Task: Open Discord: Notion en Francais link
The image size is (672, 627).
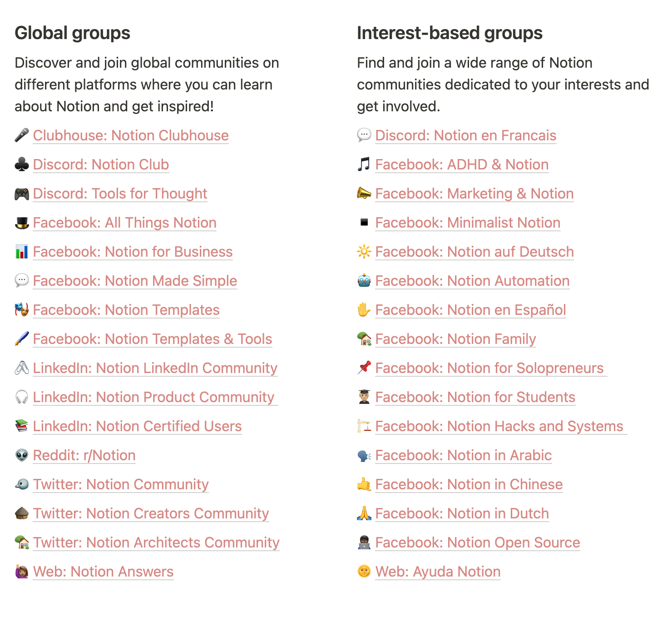Action: [x=465, y=136]
